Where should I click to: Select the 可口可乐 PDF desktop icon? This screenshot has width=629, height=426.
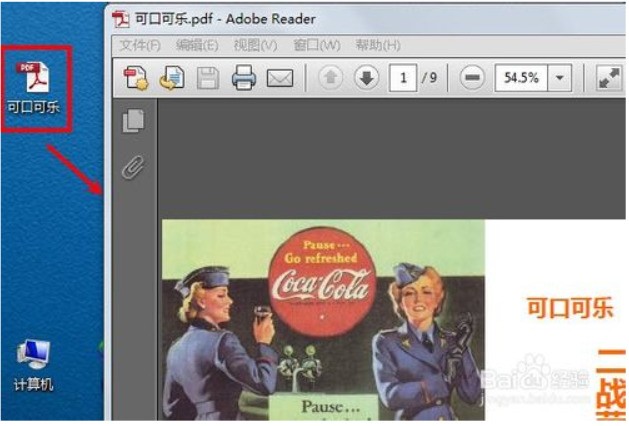[35, 86]
